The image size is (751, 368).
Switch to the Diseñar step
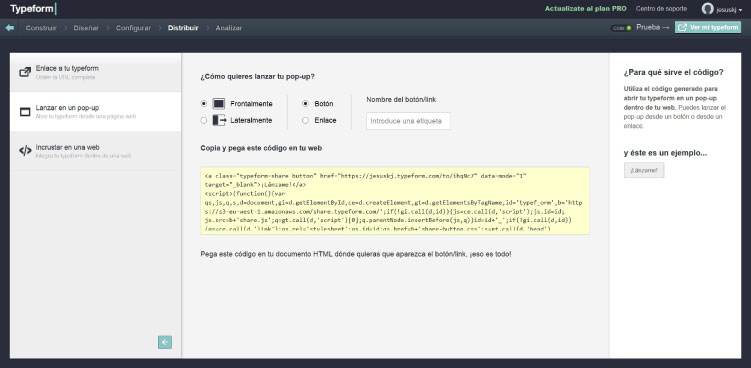86,28
